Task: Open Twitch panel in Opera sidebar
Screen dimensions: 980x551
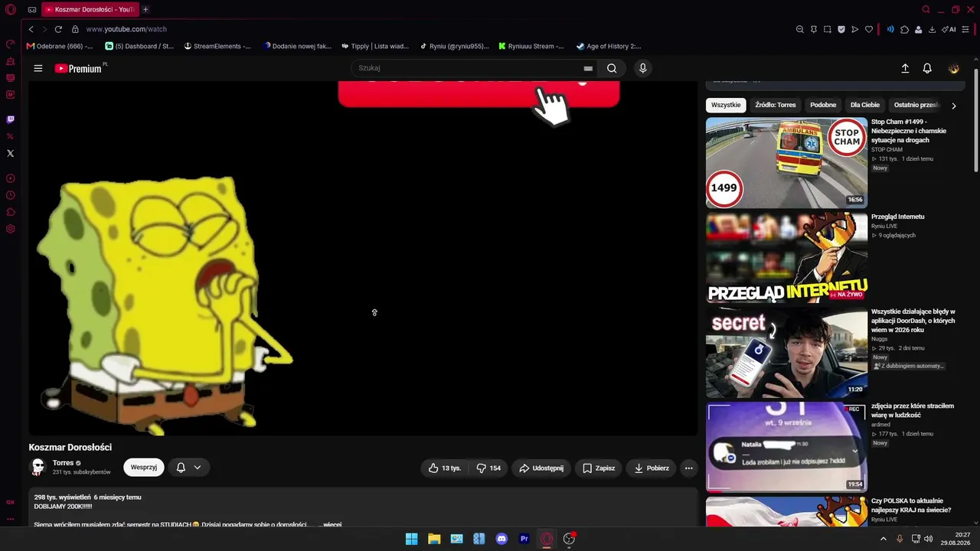Action: click(11, 119)
